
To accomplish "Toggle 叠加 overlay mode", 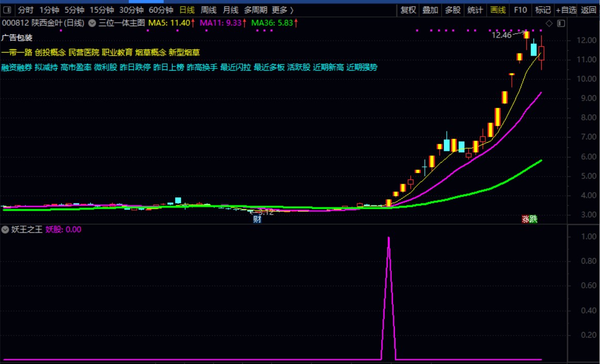I will 430,10.
